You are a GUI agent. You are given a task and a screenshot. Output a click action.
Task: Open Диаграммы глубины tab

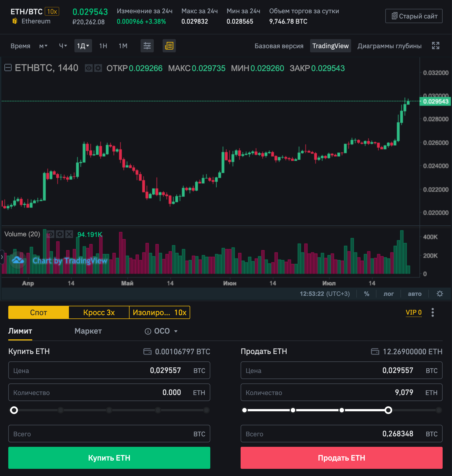coord(389,46)
